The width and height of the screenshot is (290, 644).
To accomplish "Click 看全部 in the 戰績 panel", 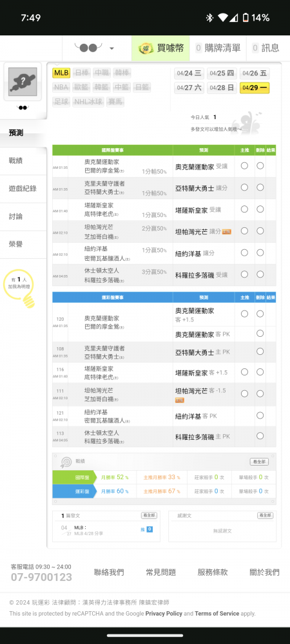I will coord(259,462).
